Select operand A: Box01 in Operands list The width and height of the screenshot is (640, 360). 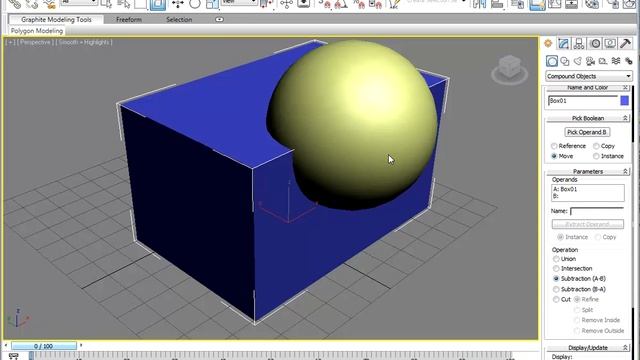(565, 189)
